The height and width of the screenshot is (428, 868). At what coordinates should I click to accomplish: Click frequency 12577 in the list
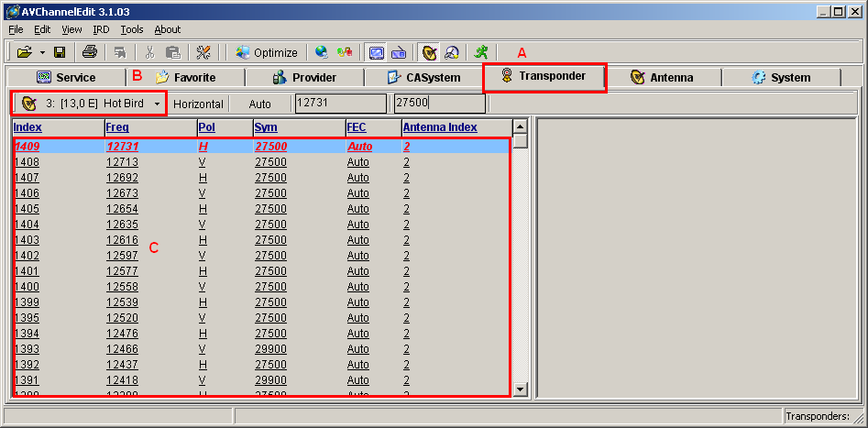122,271
